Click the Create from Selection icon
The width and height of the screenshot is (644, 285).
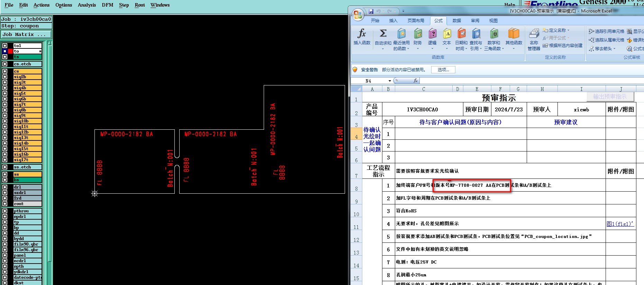coord(545,45)
